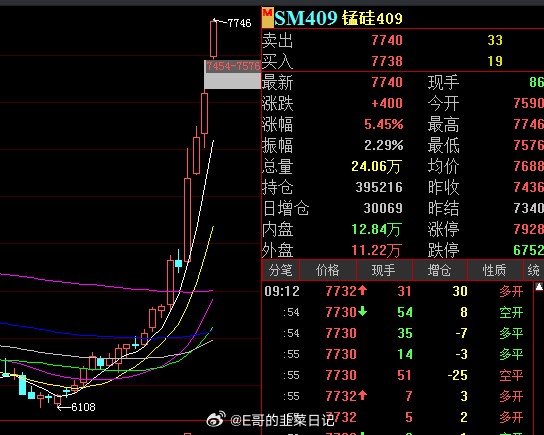Select the 涨跌 value +400
544x435 pixels.
click(386, 103)
